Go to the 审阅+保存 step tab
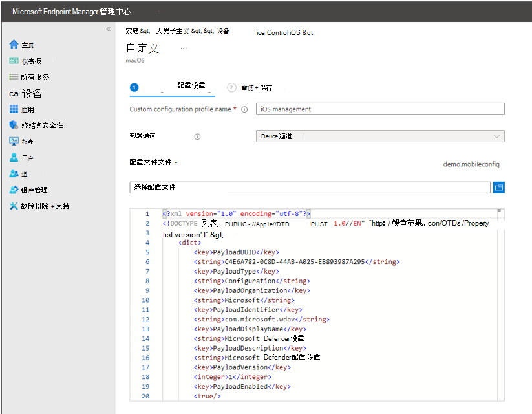 256,87
